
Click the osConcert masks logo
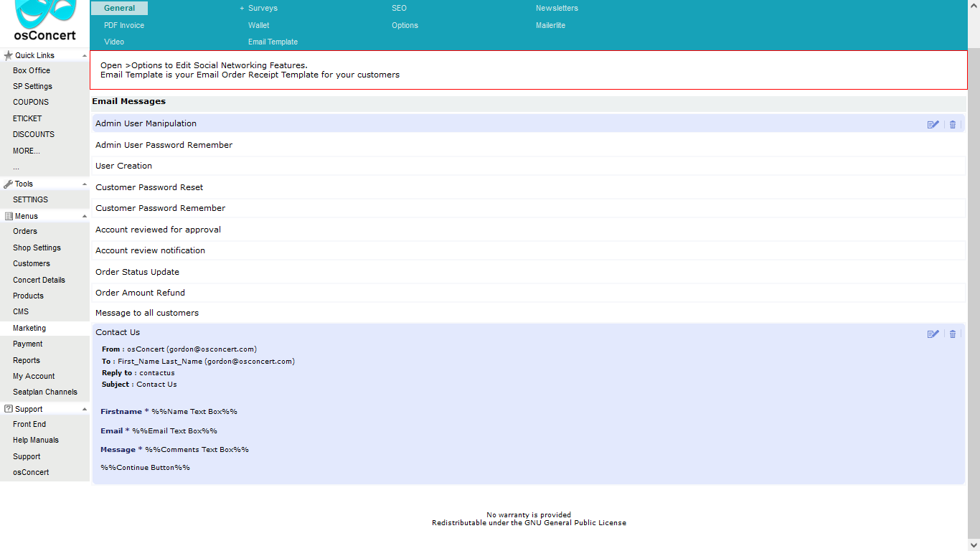tap(44, 13)
